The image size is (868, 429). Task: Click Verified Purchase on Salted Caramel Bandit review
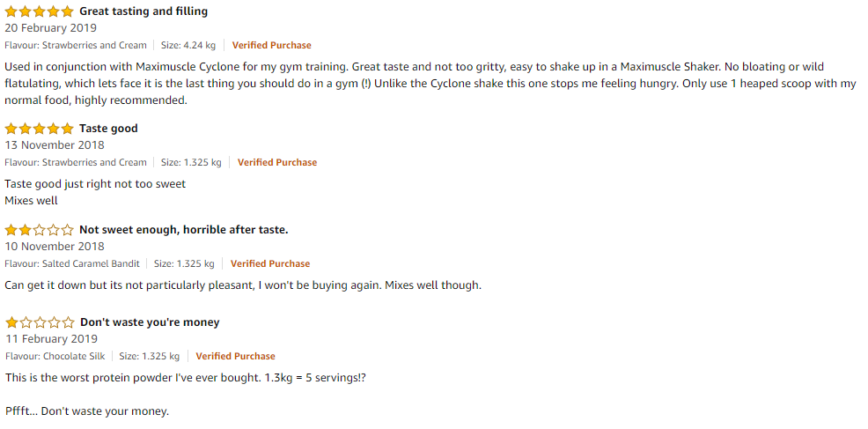tap(270, 263)
